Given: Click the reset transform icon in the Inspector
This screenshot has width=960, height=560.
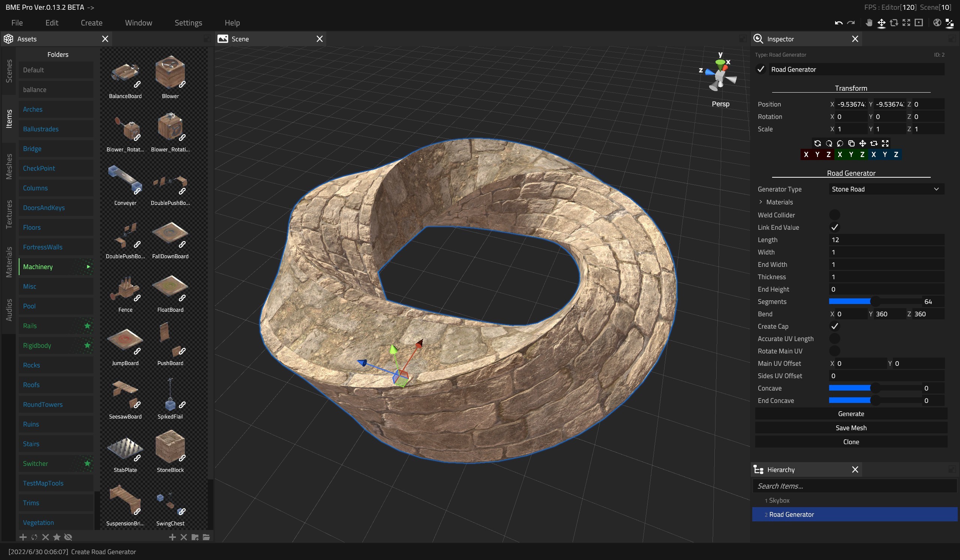Looking at the screenshot, I should [818, 144].
